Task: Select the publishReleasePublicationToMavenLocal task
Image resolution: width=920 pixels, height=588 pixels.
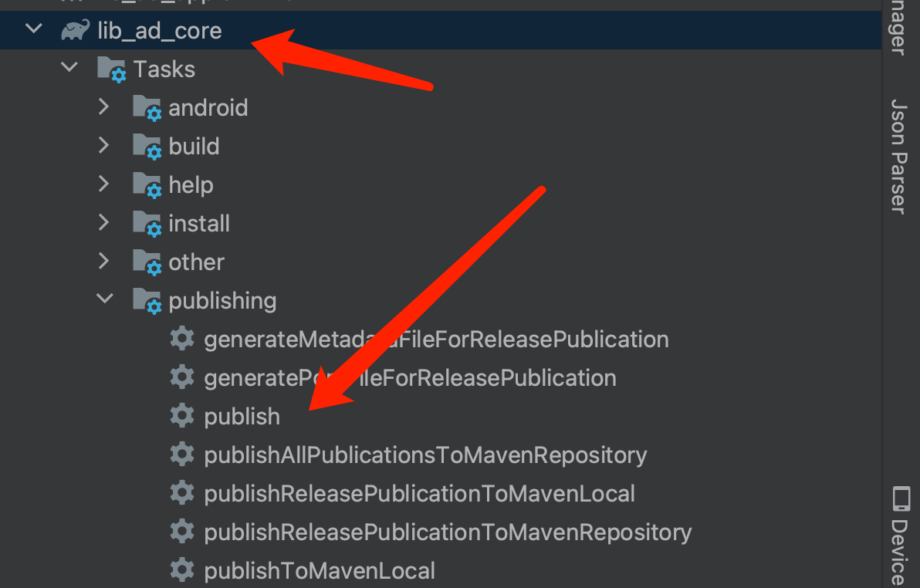Action: [420, 494]
